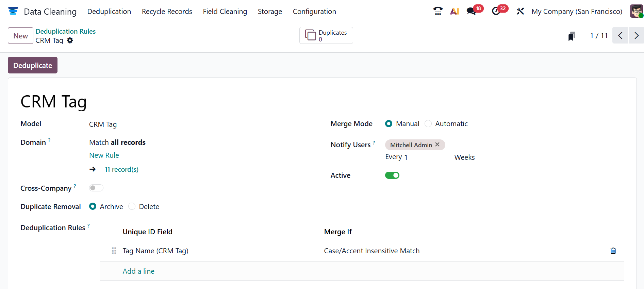The image size is (644, 289).
Task: Click the Deduplicate button
Action: 33,65
